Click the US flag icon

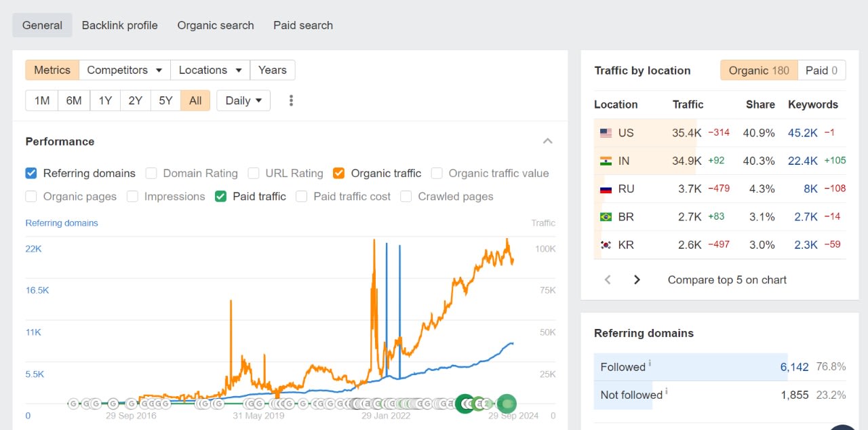606,133
